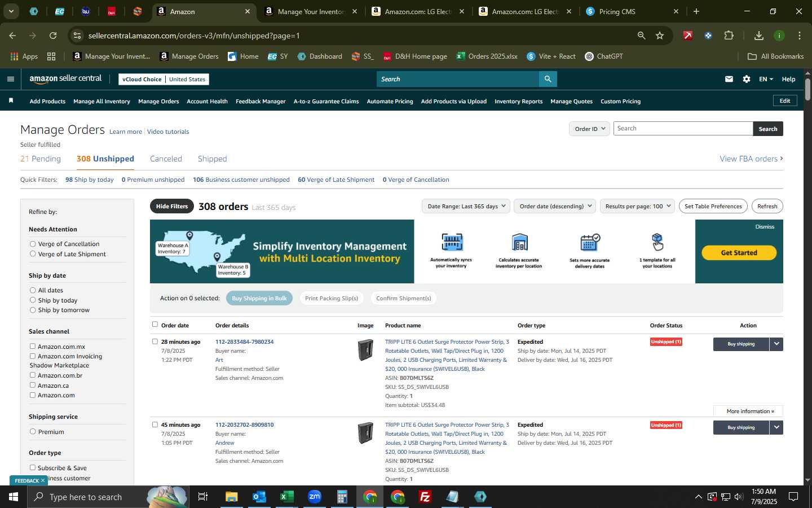Switch to the Pending orders tab
The width and height of the screenshot is (812, 508).
pyautogui.click(x=41, y=159)
